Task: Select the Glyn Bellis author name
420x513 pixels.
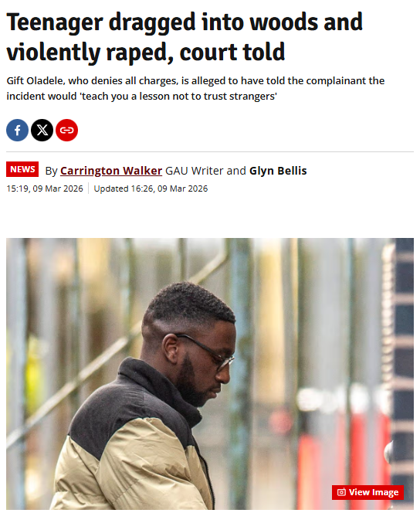Action: point(278,171)
